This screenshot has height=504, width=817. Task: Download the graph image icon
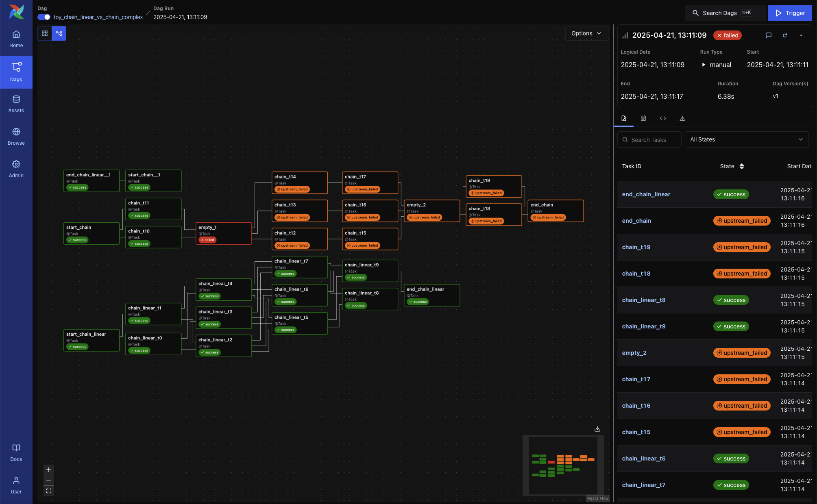point(597,429)
